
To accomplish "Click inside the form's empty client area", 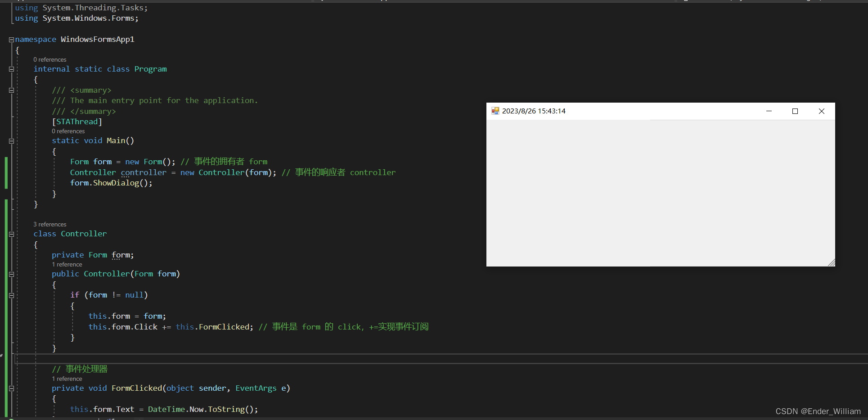I will pyautogui.click(x=660, y=193).
